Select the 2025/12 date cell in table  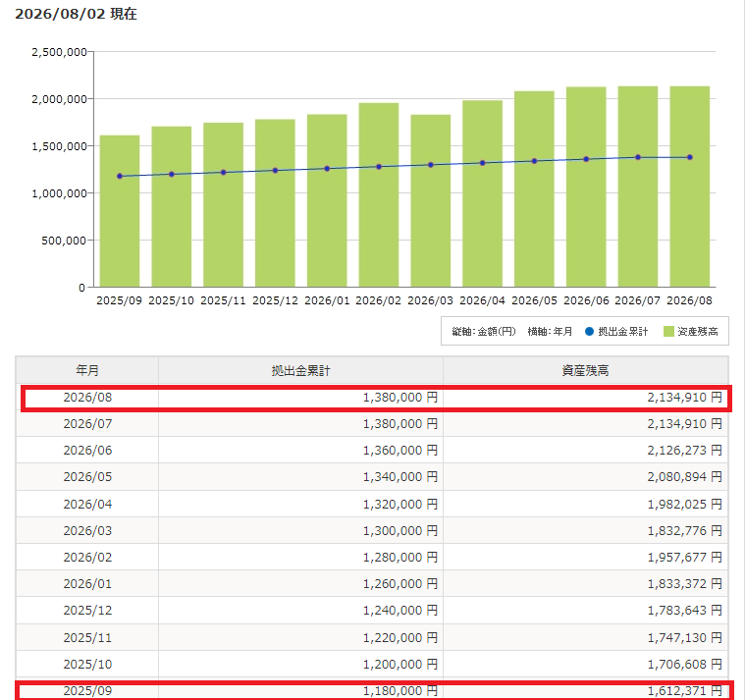tap(87, 611)
